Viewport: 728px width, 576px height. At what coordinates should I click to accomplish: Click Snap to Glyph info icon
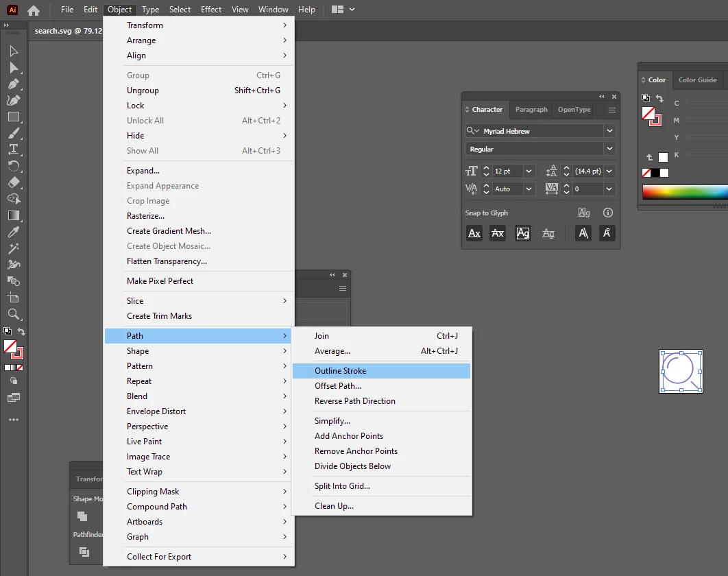pyautogui.click(x=608, y=213)
